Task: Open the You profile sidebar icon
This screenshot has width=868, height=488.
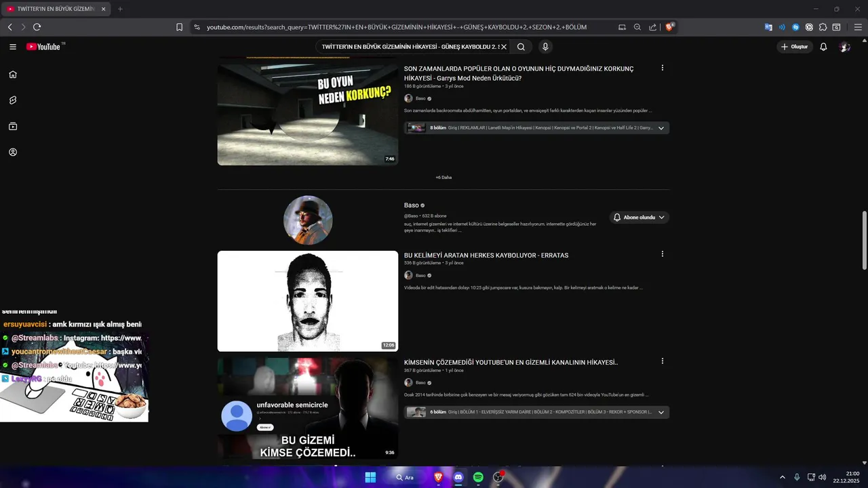Action: 13,152
